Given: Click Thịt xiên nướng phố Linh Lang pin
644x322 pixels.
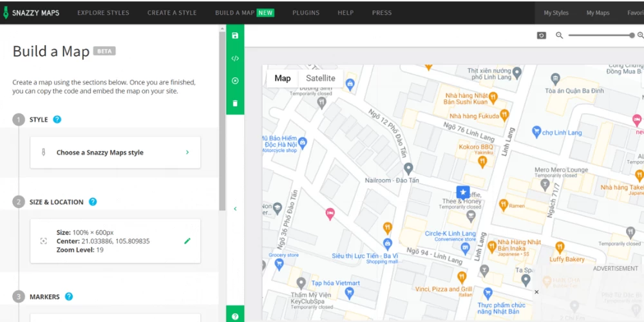Looking at the screenshot, I should click(x=518, y=73).
